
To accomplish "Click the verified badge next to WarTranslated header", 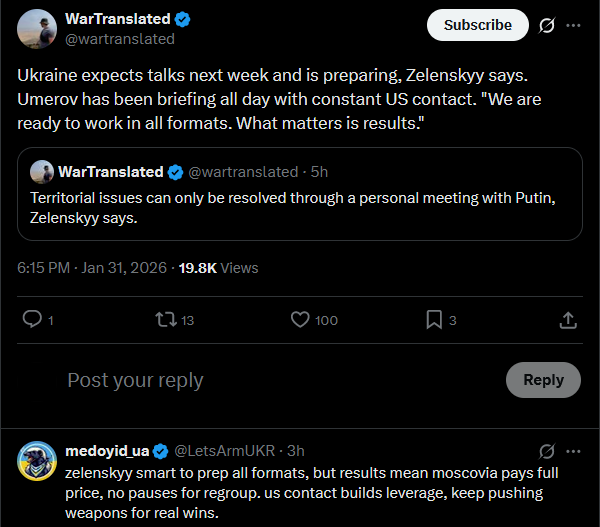I will pyautogui.click(x=183, y=19).
